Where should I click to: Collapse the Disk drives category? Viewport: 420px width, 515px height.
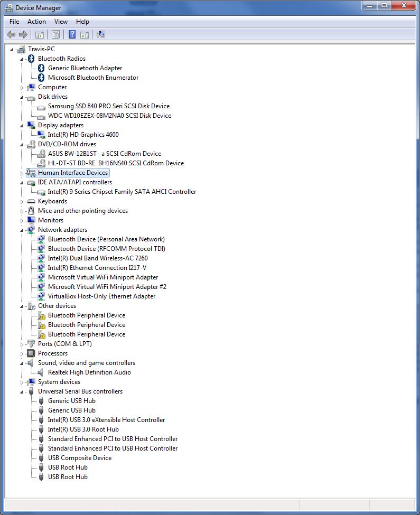coord(22,97)
